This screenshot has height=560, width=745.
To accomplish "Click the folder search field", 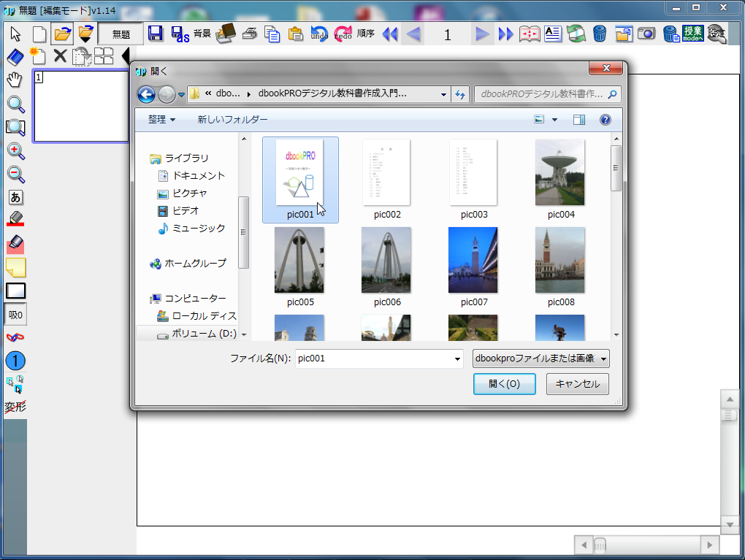I will (x=547, y=94).
